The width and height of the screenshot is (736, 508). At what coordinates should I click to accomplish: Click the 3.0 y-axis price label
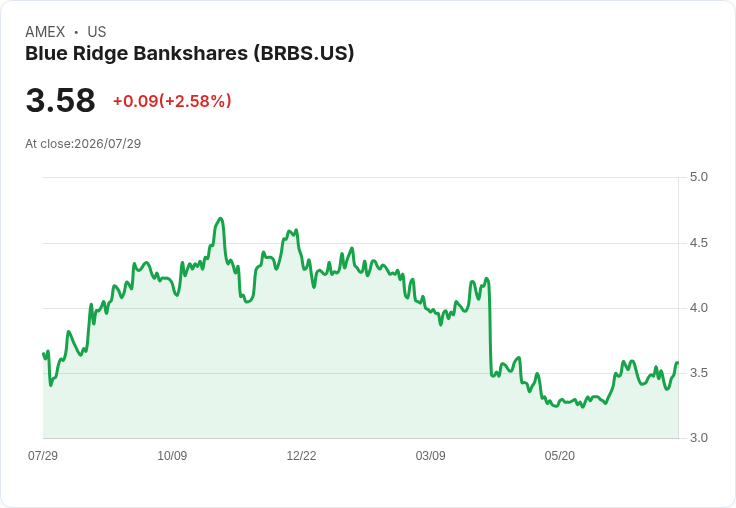(698, 438)
